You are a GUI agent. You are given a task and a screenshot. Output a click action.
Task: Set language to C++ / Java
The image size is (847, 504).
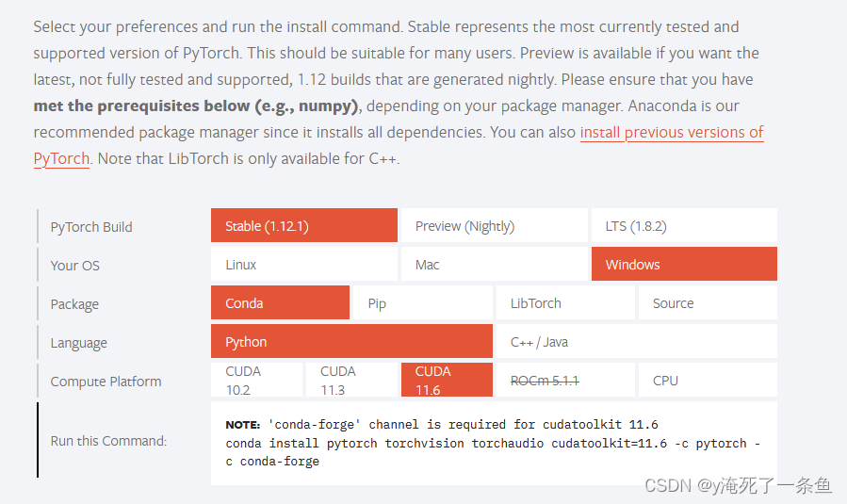pos(637,341)
